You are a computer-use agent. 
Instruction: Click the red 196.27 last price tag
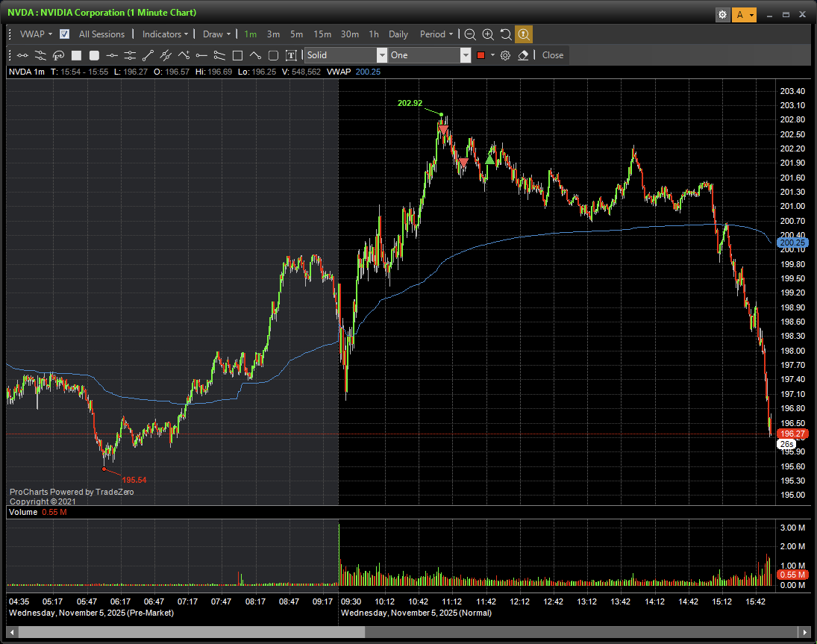[x=792, y=434]
